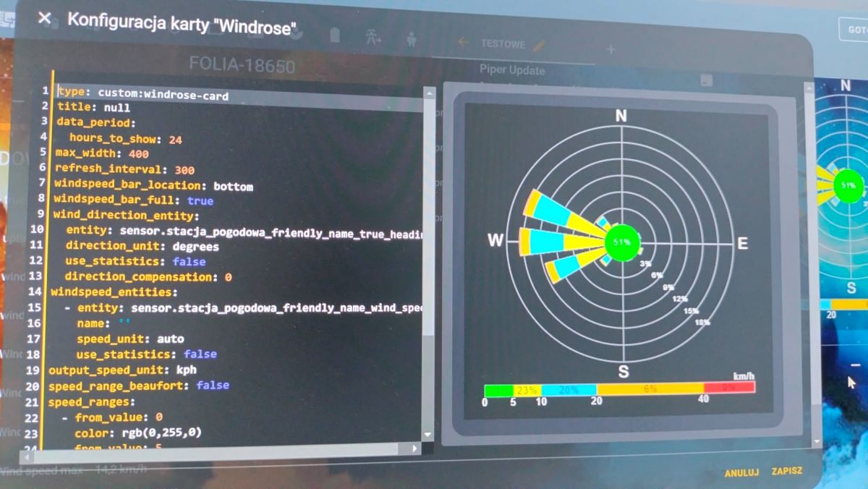Click 'use_statistics: false' on line 18

click(146, 354)
